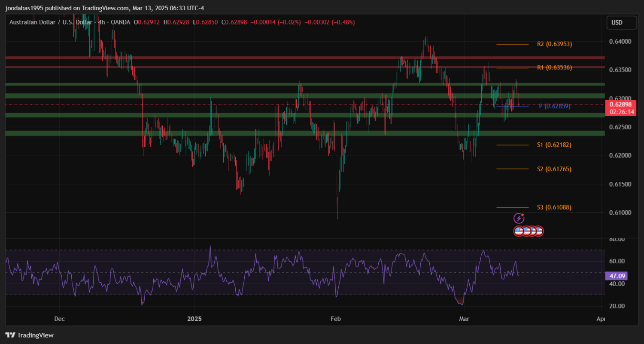Screen dimensions: 644x344
Task: Click the RSI value label 47.09
Action: click(616, 276)
